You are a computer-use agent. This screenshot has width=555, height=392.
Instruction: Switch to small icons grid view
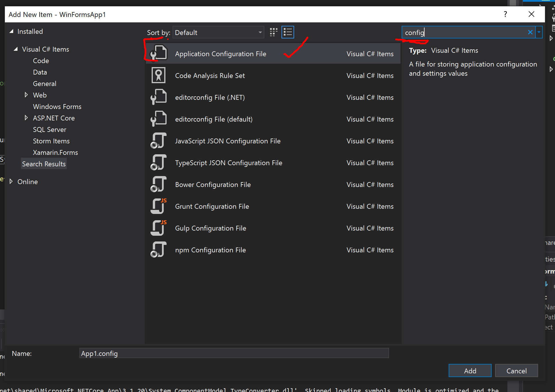(274, 32)
